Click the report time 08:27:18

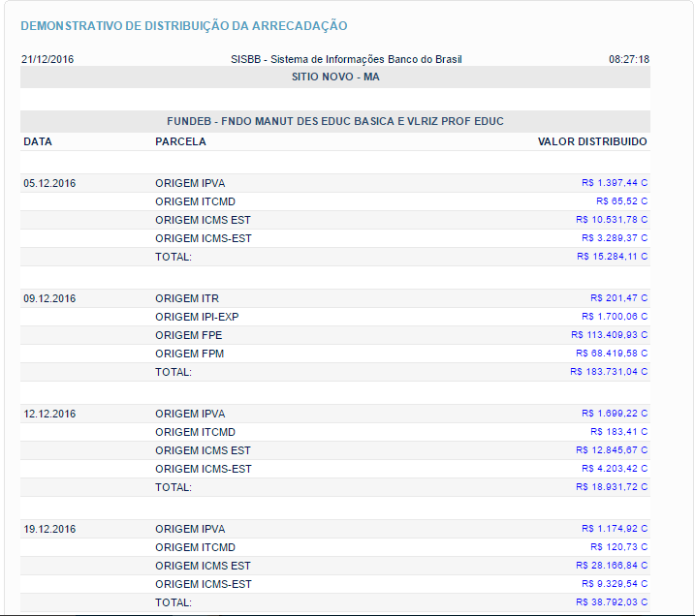(x=629, y=59)
